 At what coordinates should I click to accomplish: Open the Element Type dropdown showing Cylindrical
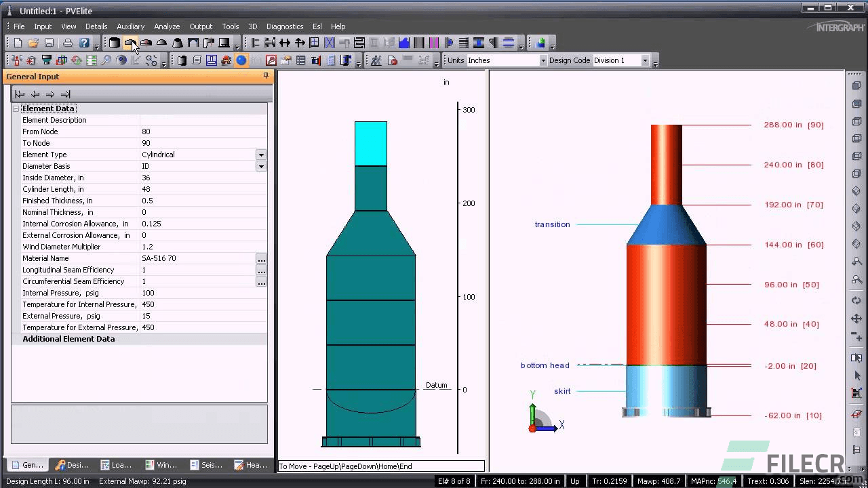(x=261, y=155)
